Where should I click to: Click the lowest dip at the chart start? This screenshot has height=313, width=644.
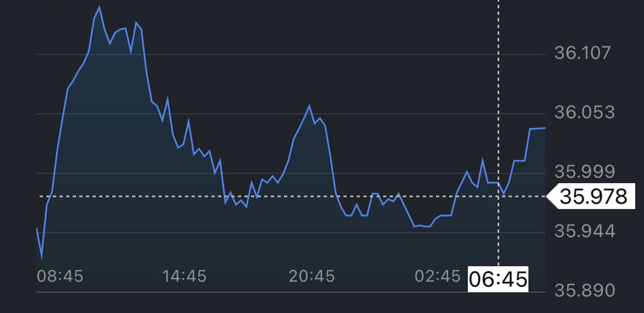pyautogui.click(x=42, y=257)
